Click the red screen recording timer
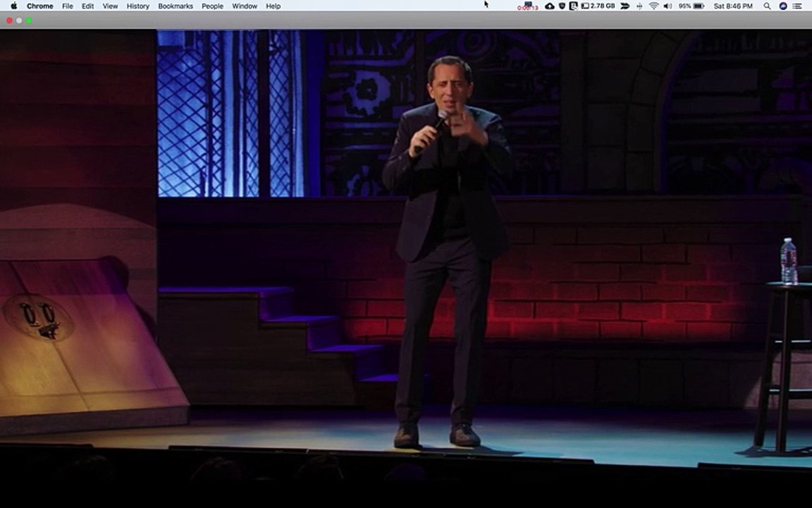This screenshot has height=508, width=812. tap(528, 7)
